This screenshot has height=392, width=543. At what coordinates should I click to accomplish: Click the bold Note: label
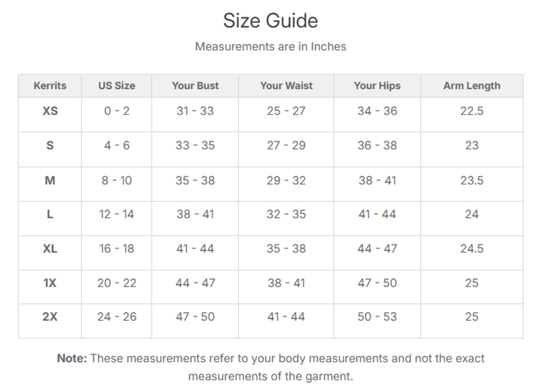point(72,358)
